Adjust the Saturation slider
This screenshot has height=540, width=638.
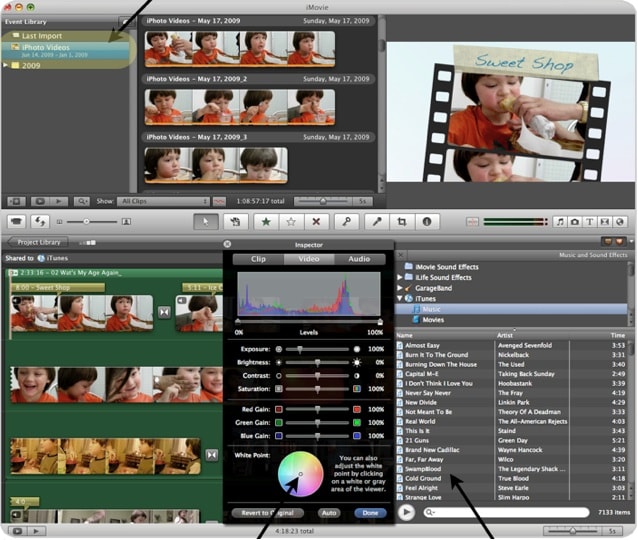point(317,389)
